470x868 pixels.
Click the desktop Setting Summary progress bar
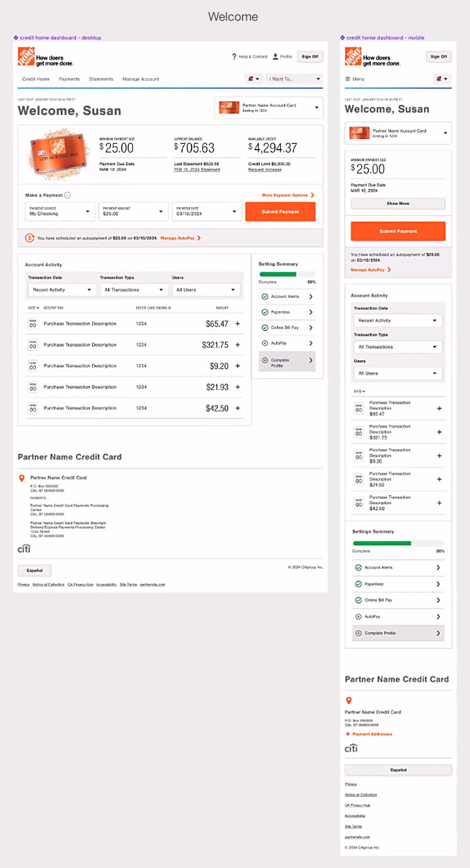coord(287,274)
